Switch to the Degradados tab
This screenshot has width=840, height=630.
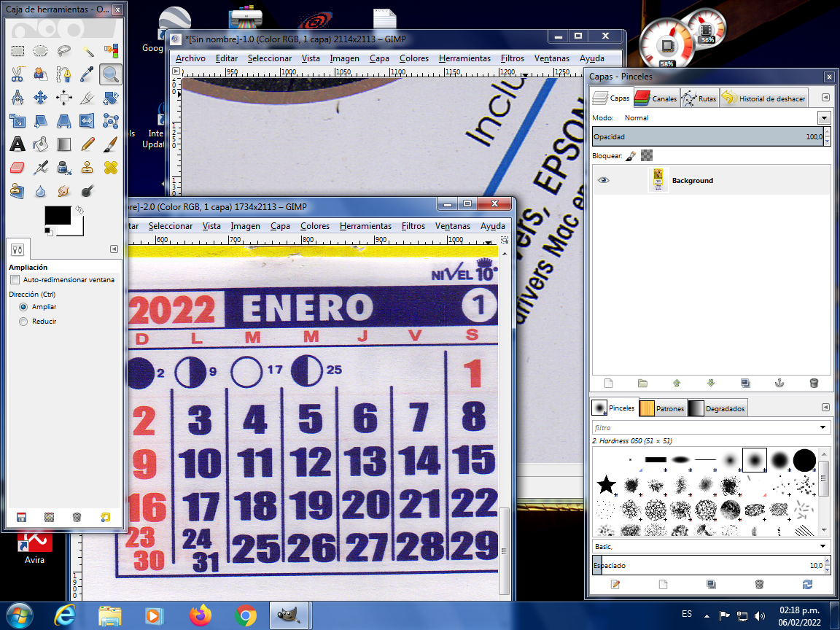pos(717,408)
